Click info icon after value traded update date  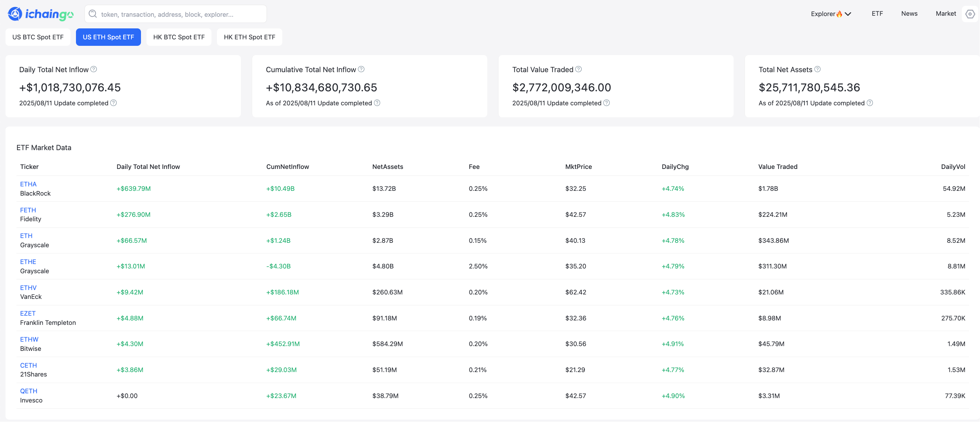(606, 103)
